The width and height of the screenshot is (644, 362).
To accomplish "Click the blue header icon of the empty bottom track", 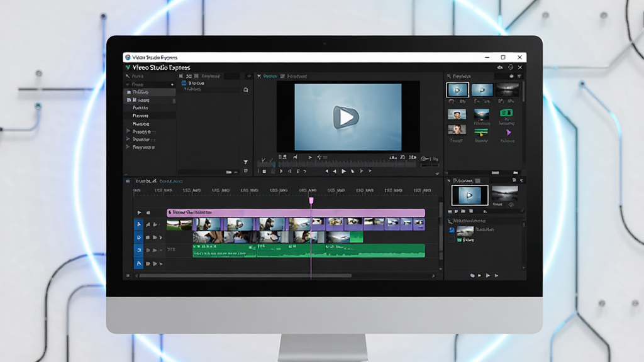I will coord(138,263).
